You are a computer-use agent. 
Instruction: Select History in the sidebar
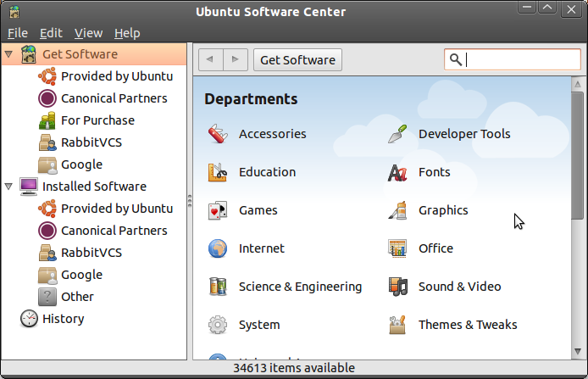64,319
